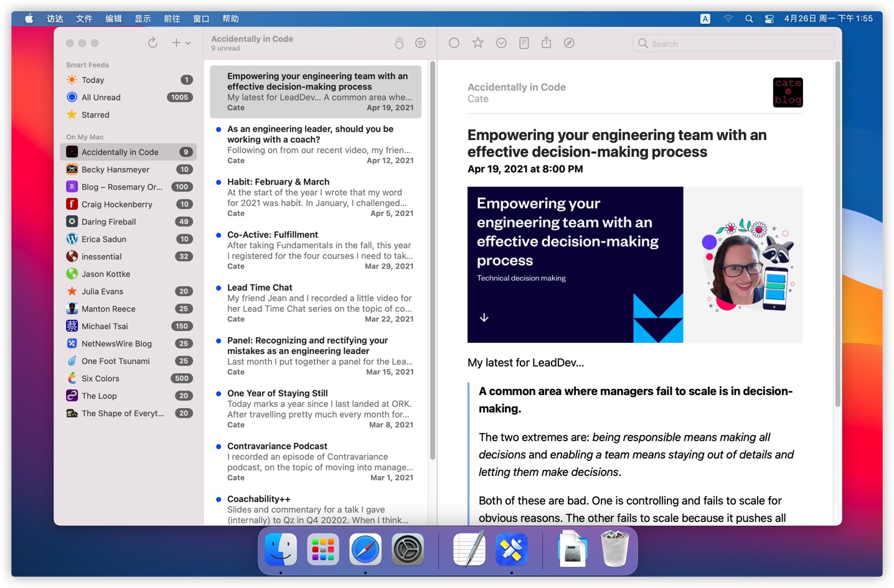Image resolution: width=894 pixels, height=588 pixels.
Task: Open the Lead Time Chat article
Action: point(316,303)
